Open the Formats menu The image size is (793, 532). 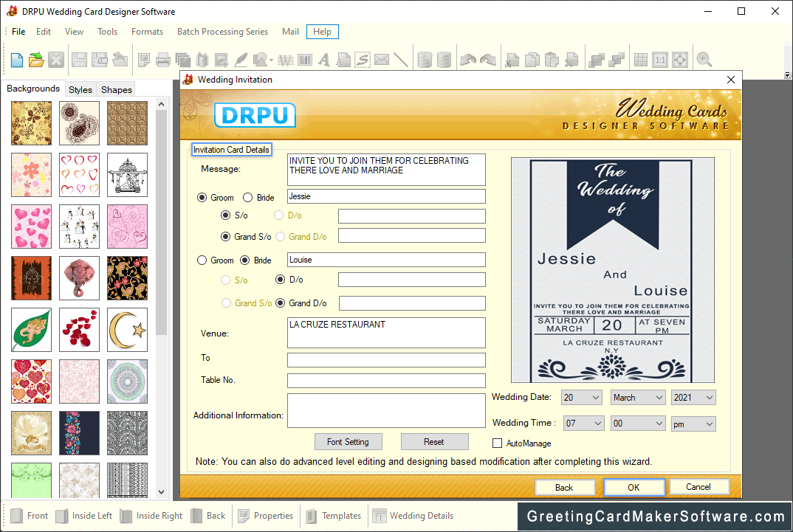(x=147, y=31)
